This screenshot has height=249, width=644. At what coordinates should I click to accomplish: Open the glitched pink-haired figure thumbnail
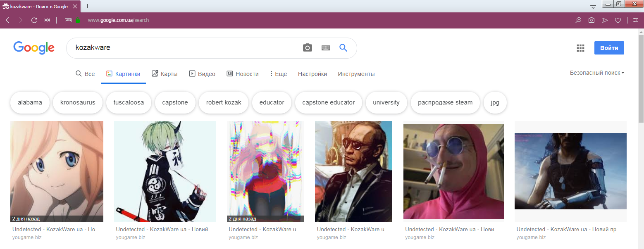point(265,171)
